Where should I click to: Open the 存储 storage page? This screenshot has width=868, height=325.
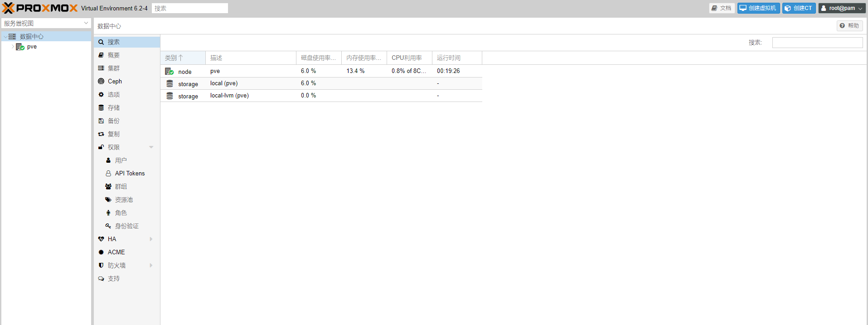(127, 108)
